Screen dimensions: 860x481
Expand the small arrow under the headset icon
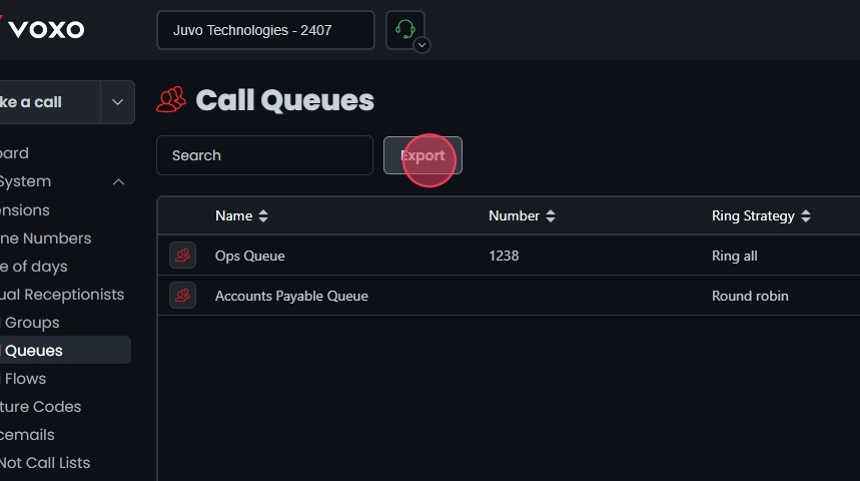pyautogui.click(x=422, y=45)
